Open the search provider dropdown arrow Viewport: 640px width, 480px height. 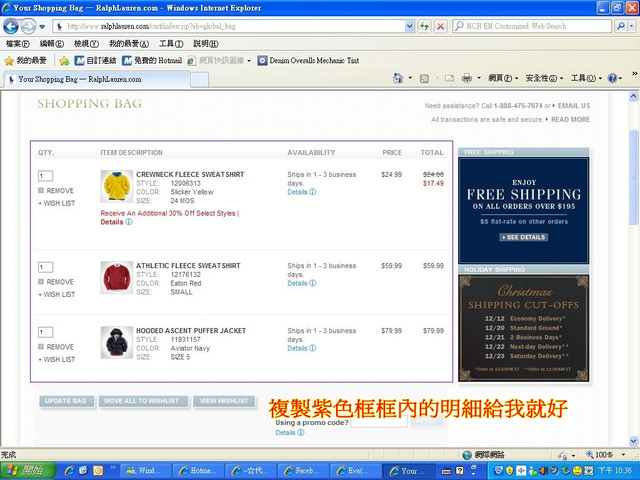(632, 26)
